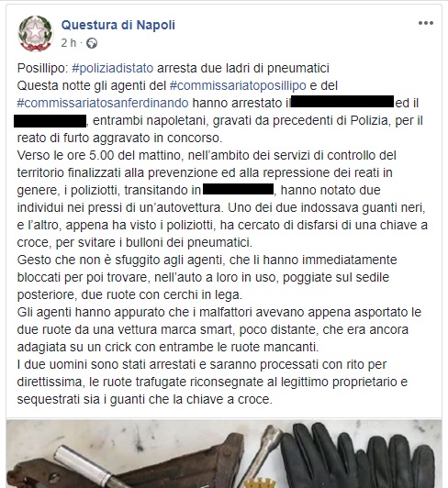This screenshot has height=488, width=448.
Task: Follow the #commissariatoposillipo hashtag
Action: (x=238, y=85)
